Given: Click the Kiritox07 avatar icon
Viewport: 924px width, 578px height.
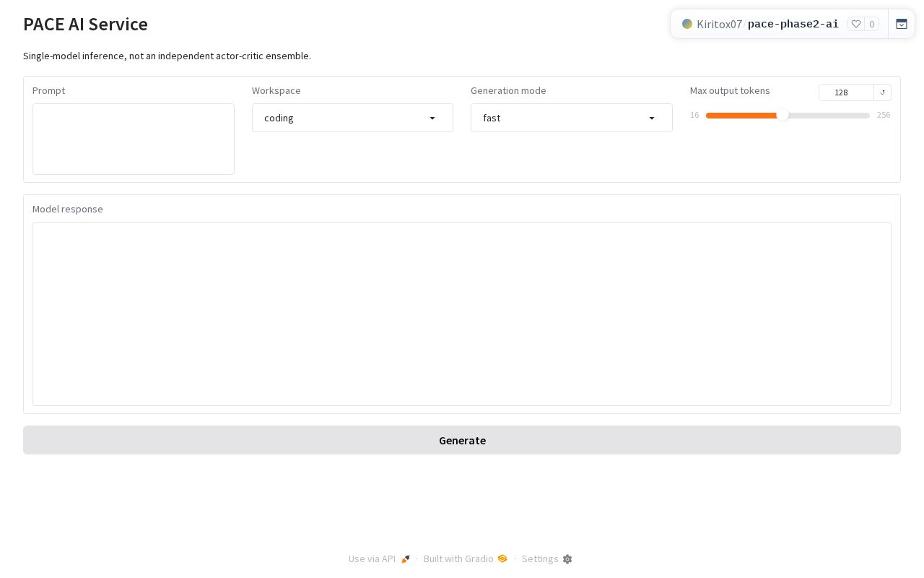Looking at the screenshot, I should pos(687,24).
